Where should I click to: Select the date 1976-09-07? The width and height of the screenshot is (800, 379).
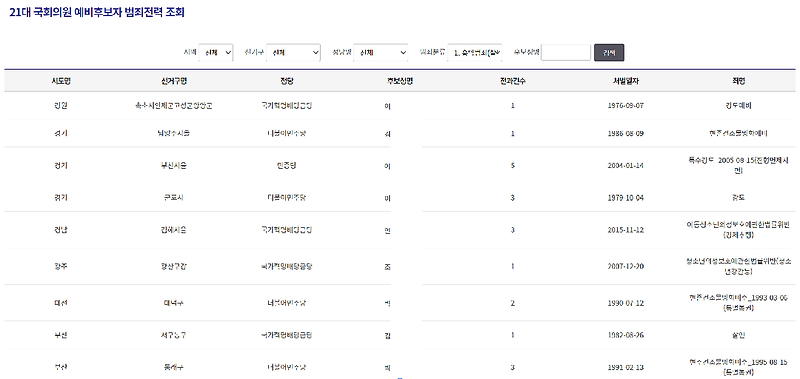point(626,106)
